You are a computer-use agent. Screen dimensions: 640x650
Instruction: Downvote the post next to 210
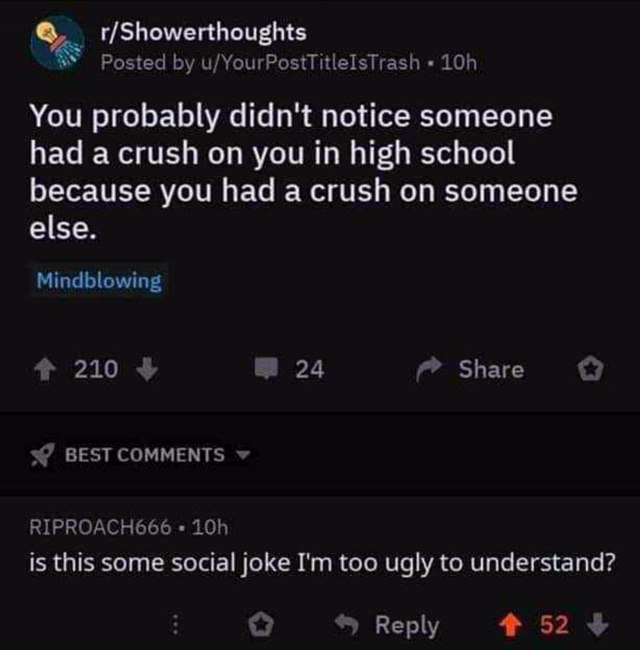coord(148,369)
